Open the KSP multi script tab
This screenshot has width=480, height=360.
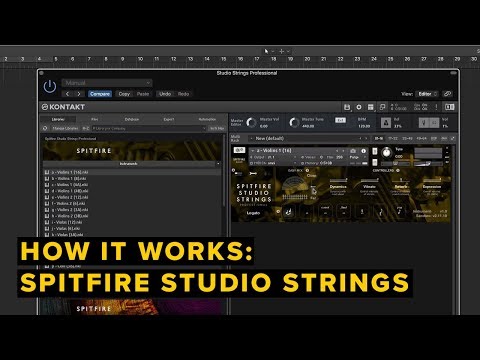tap(434, 138)
